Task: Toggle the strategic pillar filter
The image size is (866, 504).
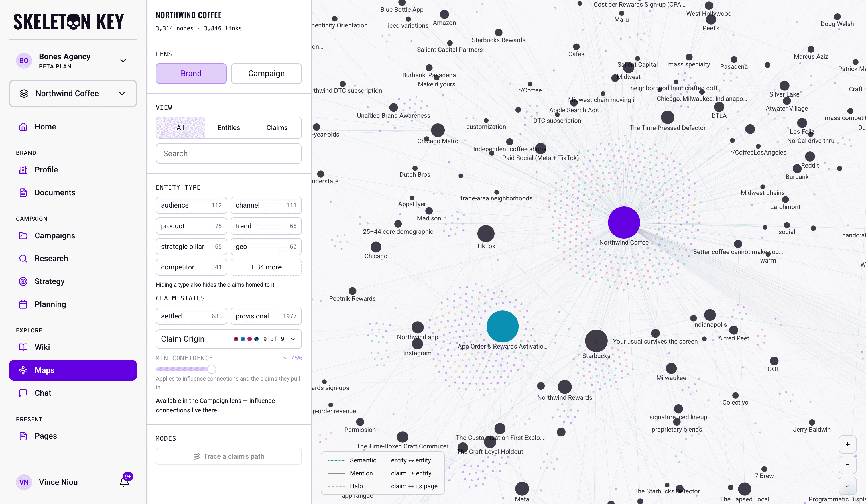Action: click(x=191, y=246)
